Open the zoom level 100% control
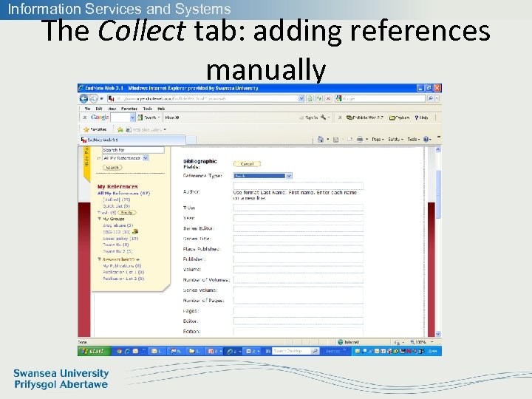The width and height of the screenshot is (532, 399). click(420, 342)
